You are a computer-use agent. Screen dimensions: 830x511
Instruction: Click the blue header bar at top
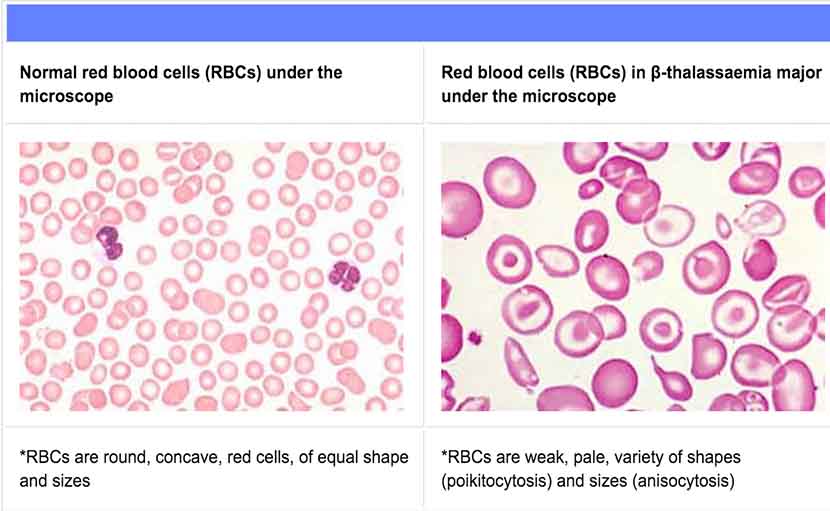(x=415, y=21)
